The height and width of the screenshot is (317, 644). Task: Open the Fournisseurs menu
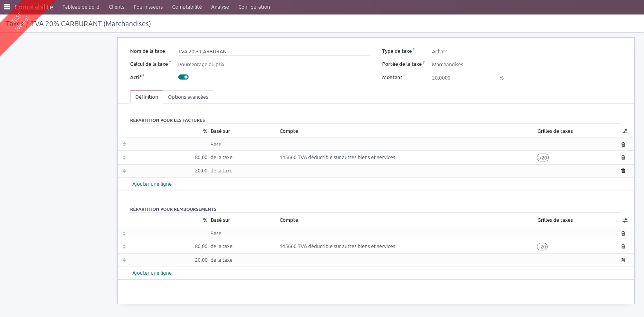pos(148,7)
